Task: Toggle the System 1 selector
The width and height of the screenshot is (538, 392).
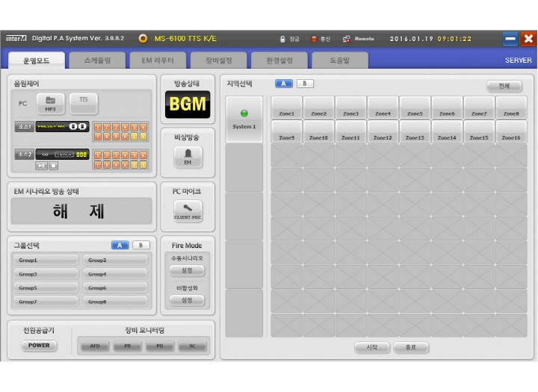Action: point(244,119)
